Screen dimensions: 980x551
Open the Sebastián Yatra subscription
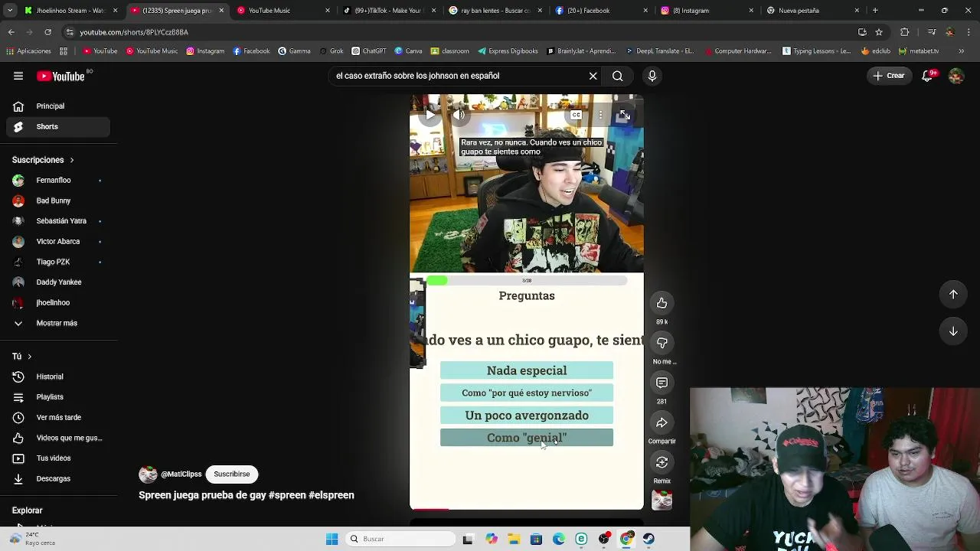(x=58, y=221)
